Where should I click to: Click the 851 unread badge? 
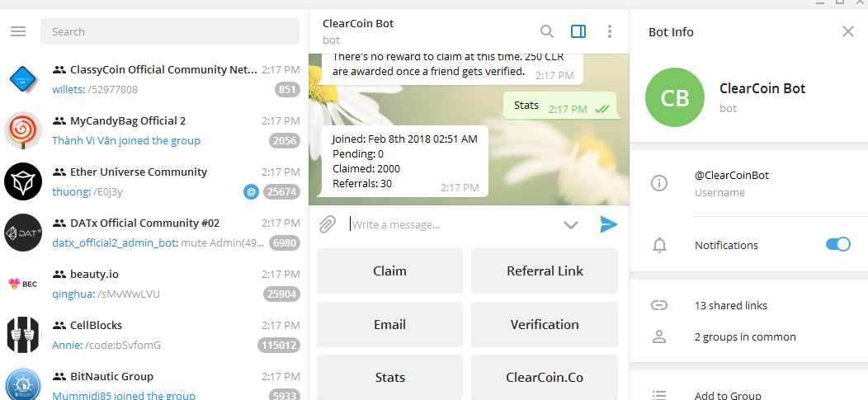[x=287, y=90]
